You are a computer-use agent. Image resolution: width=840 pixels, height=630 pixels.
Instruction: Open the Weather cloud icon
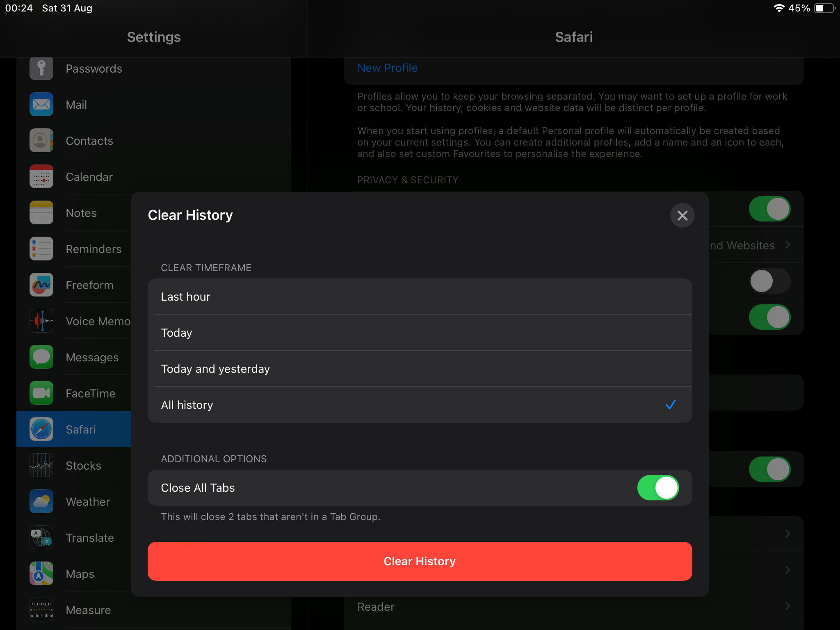pyautogui.click(x=41, y=501)
